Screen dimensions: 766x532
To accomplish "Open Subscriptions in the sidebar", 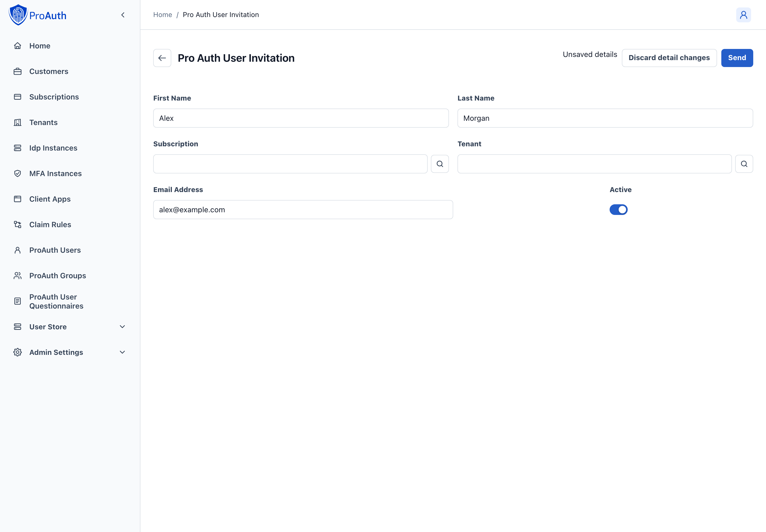I will tap(70, 97).
